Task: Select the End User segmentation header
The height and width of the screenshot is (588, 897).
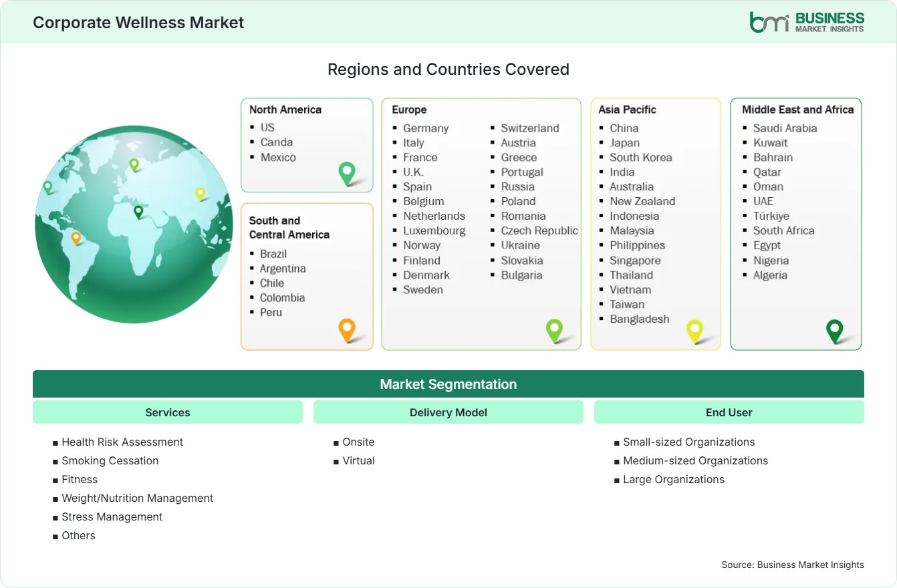Action: point(729,412)
